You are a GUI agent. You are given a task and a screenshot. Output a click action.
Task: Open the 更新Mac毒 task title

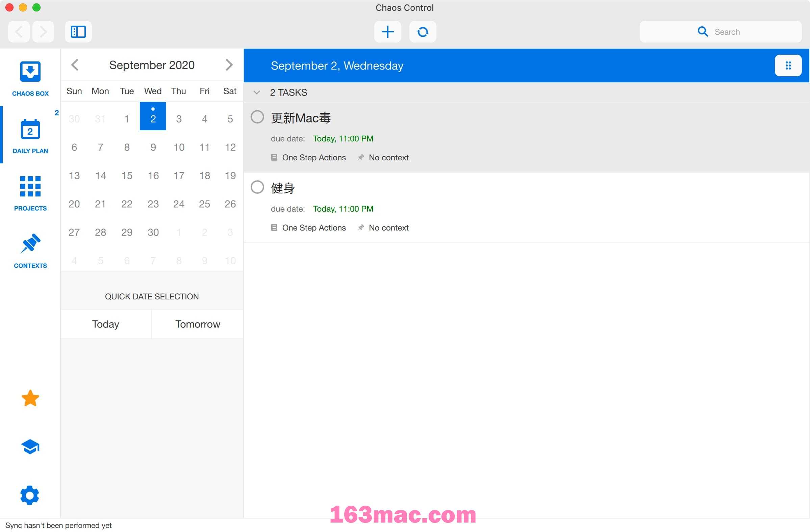[x=301, y=118]
